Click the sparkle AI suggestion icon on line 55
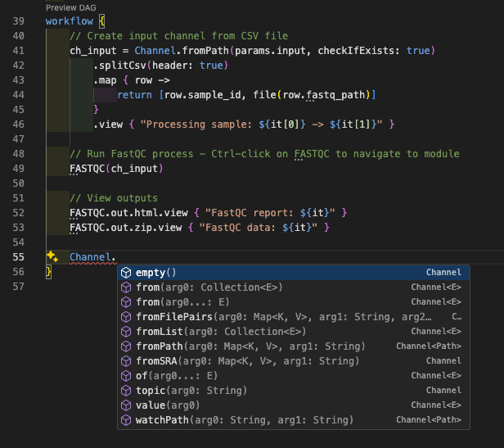This screenshot has width=504, height=448. point(52,257)
